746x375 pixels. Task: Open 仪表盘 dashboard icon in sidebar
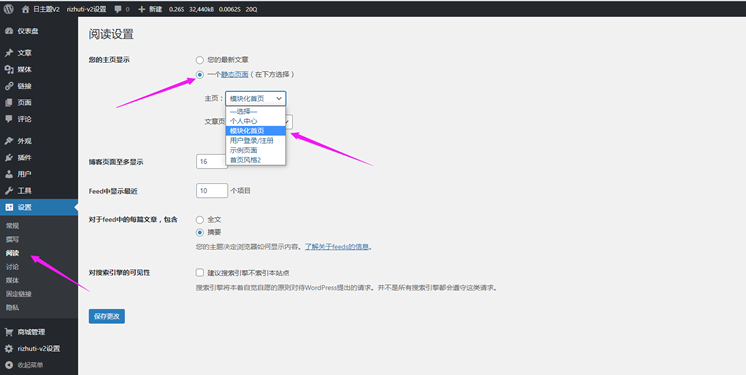(x=9, y=31)
